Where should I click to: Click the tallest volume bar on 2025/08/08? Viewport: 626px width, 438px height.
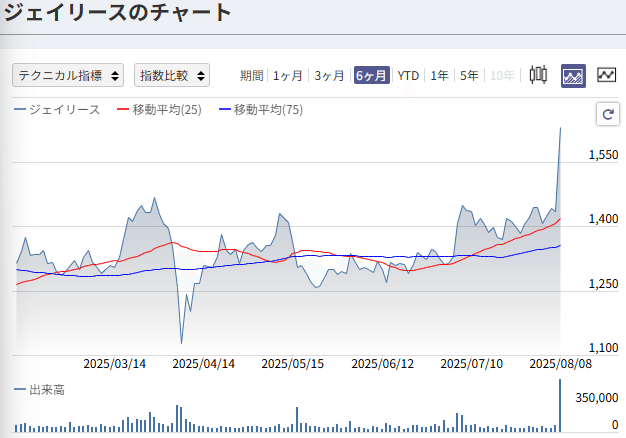560,405
